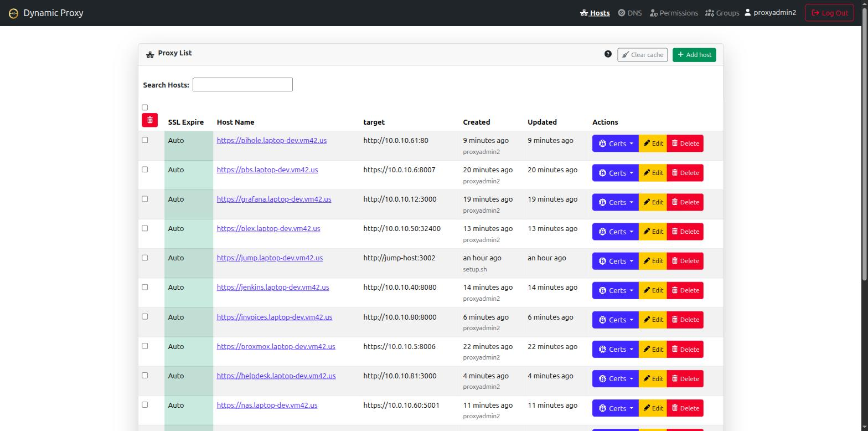
Task: Expand Certs dropdown for jenkins host
Action: pos(616,290)
